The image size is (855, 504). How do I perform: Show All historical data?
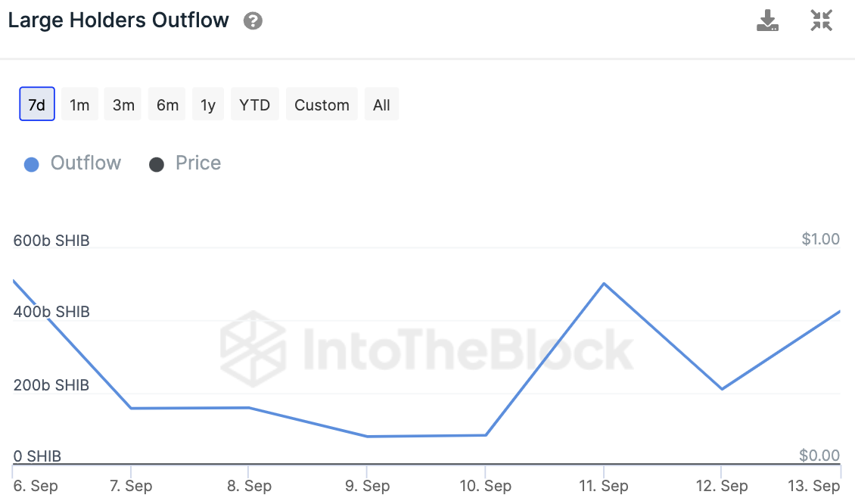coord(381,104)
